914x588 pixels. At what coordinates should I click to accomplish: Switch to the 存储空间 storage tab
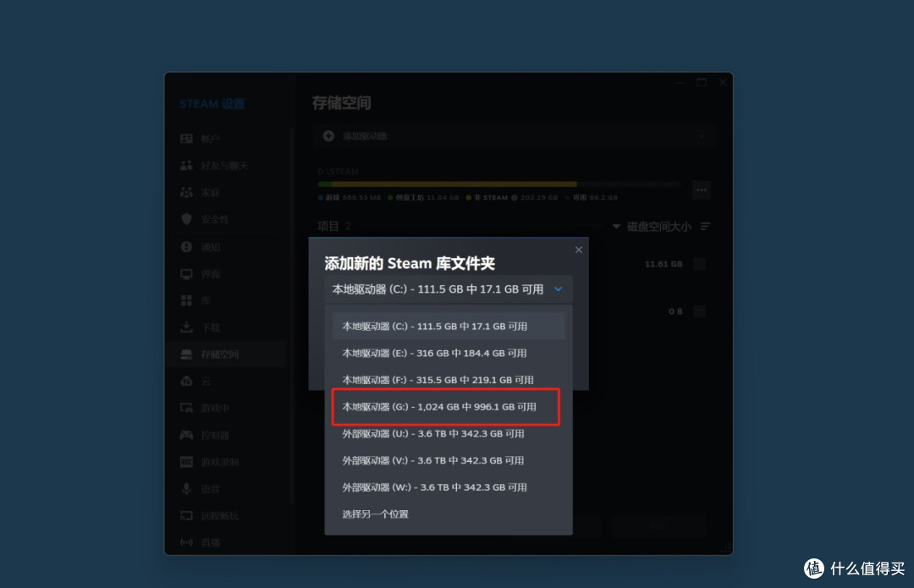coord(227,354)
